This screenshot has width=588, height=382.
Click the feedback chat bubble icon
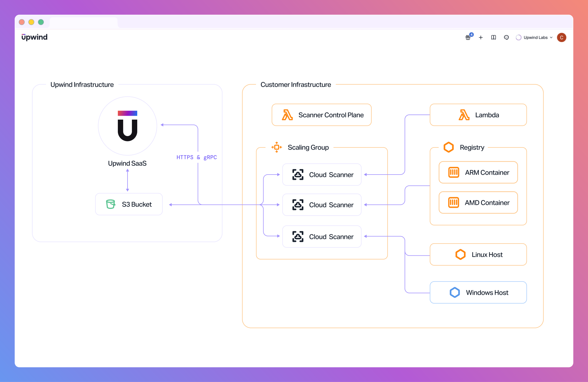pyautogui.click(x=506, y=37)
